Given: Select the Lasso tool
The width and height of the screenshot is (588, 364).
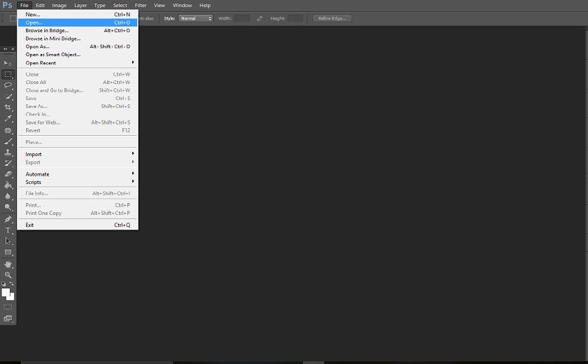Looking at the screenshot, I should click(8, 85).
